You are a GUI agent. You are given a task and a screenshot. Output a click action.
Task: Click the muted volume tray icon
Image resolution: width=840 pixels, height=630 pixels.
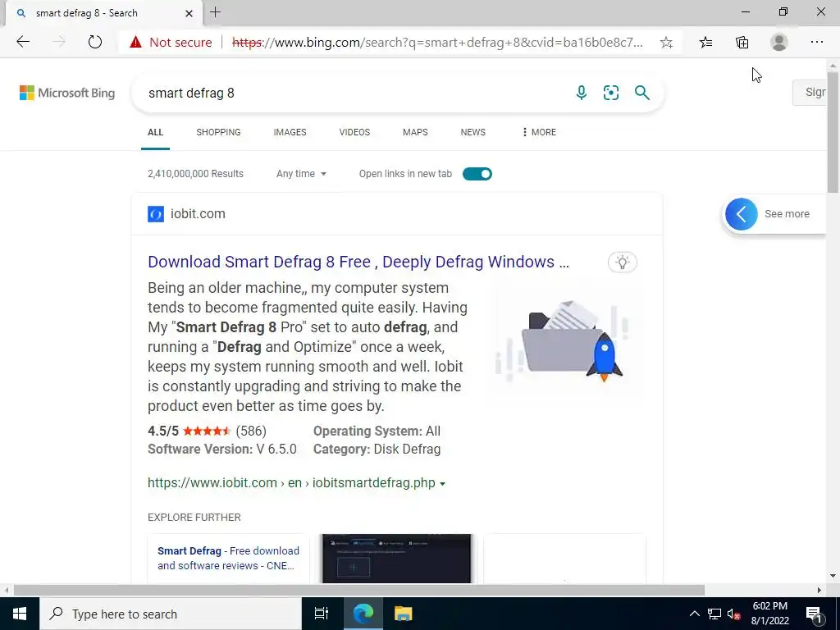coord(733,614)
